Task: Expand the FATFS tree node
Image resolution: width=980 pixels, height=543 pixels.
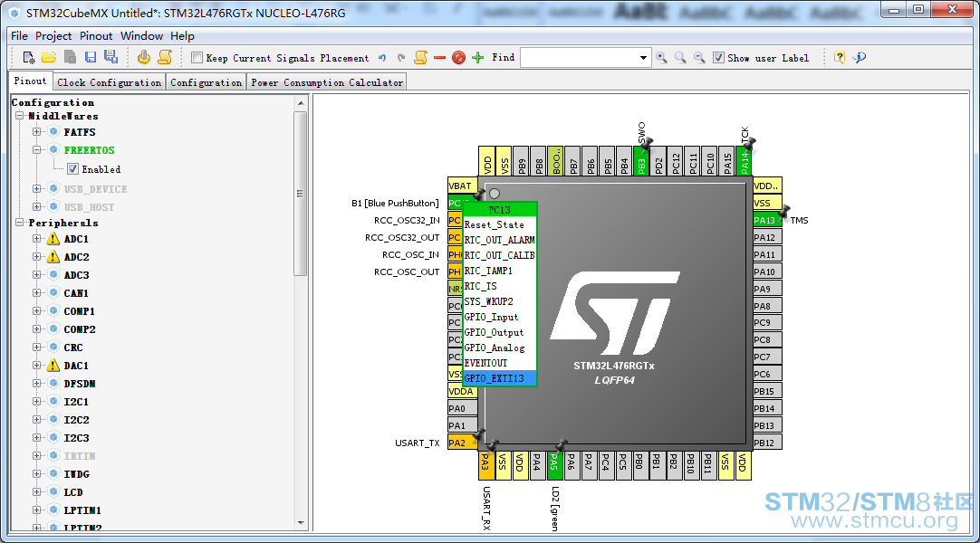Action: pyautogui.click(x=37, y=132)
